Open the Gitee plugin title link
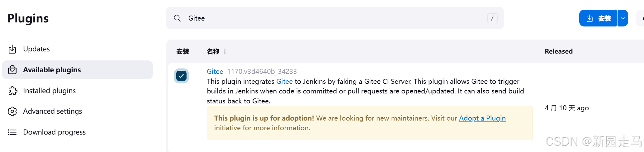 pos(215,71)
